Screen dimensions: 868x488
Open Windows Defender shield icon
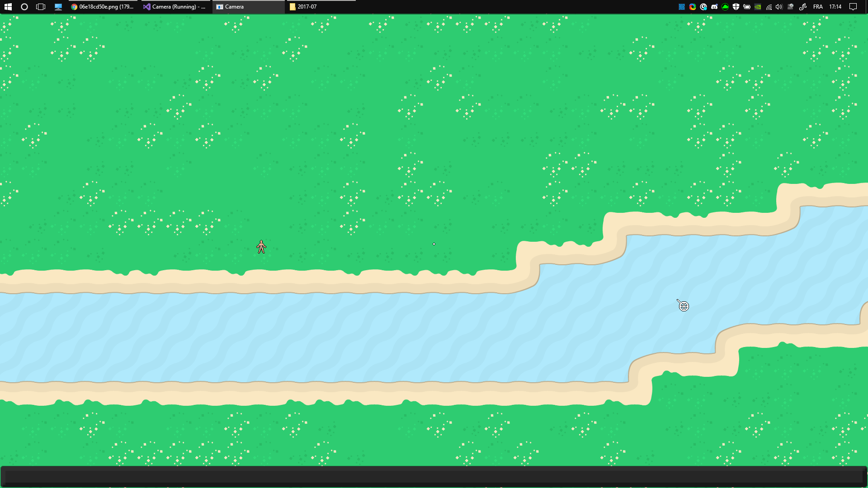pyautogui.click(x=736, y=7)
